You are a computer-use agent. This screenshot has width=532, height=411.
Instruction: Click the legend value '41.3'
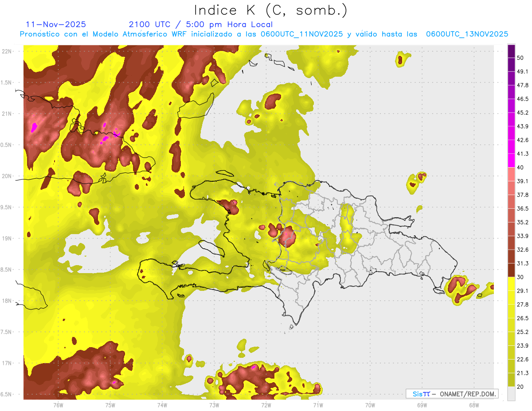(x=523, y=154)
